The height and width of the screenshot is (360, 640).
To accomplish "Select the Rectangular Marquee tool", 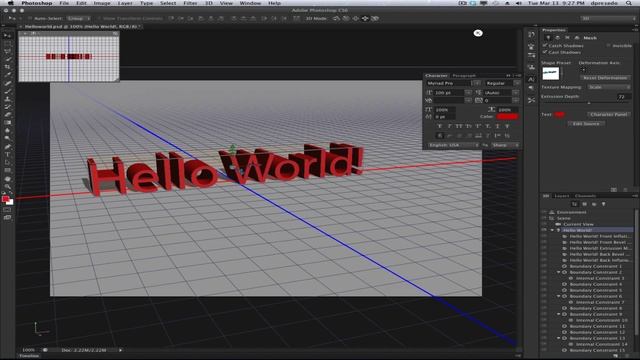I will [x=7, y=44].
